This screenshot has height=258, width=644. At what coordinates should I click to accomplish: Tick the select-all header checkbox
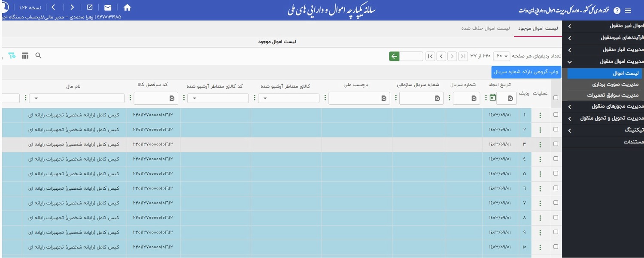tap(556, 98)
